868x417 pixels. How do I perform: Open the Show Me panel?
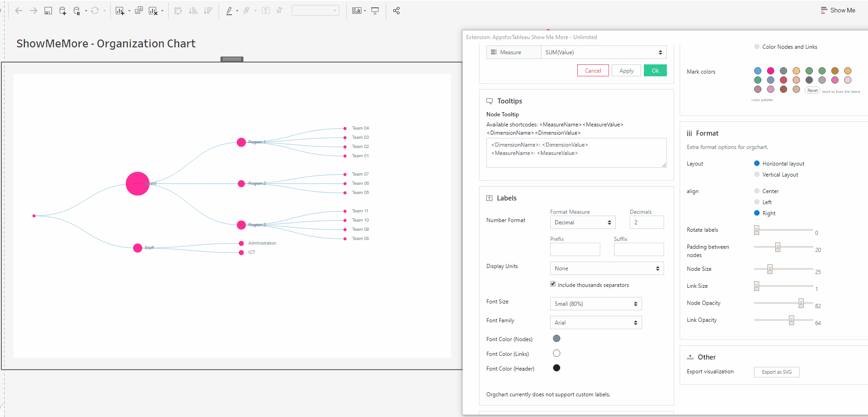click(838, 10)
